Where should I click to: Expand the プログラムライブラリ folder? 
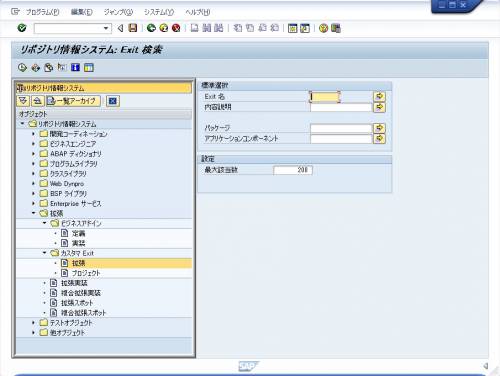point(33,164)
